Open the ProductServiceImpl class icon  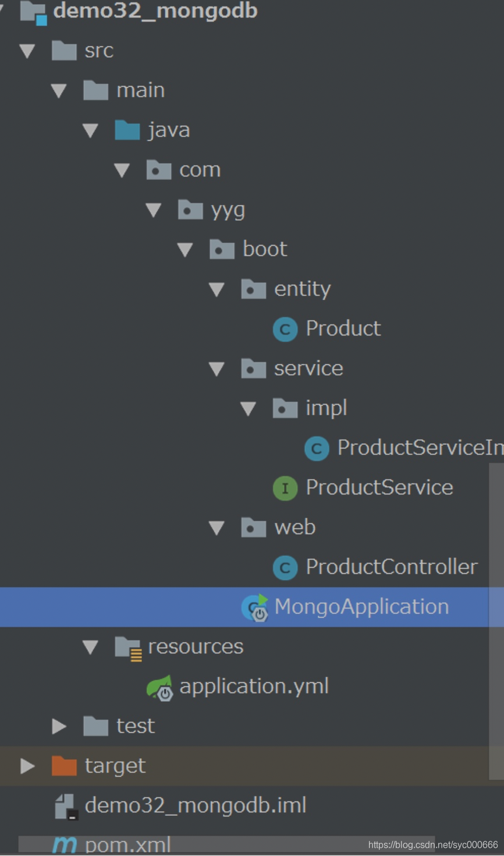tap(316, 448)
